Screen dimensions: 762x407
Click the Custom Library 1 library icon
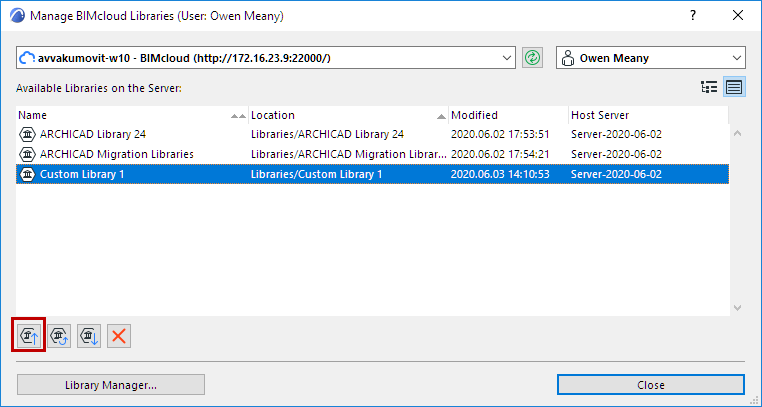pyautogui.click(x=27, y=174)
